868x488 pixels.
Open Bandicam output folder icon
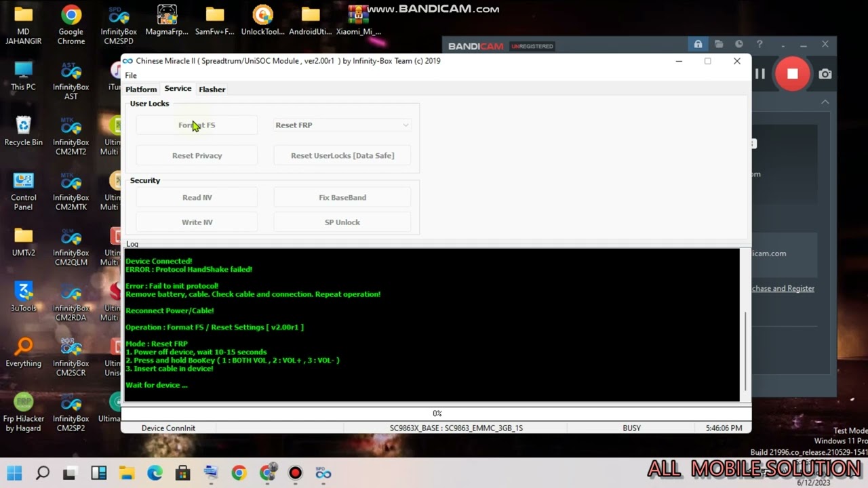tap(719, 44)
